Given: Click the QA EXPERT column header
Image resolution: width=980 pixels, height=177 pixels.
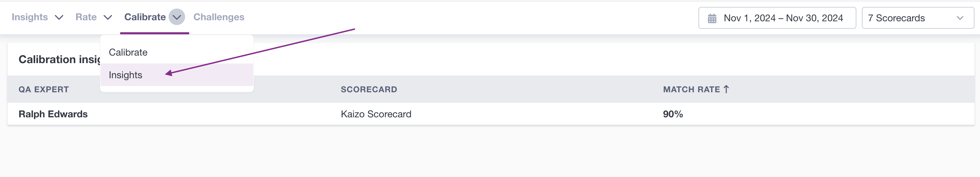Looking at the screenshot, I should [44, 89].
